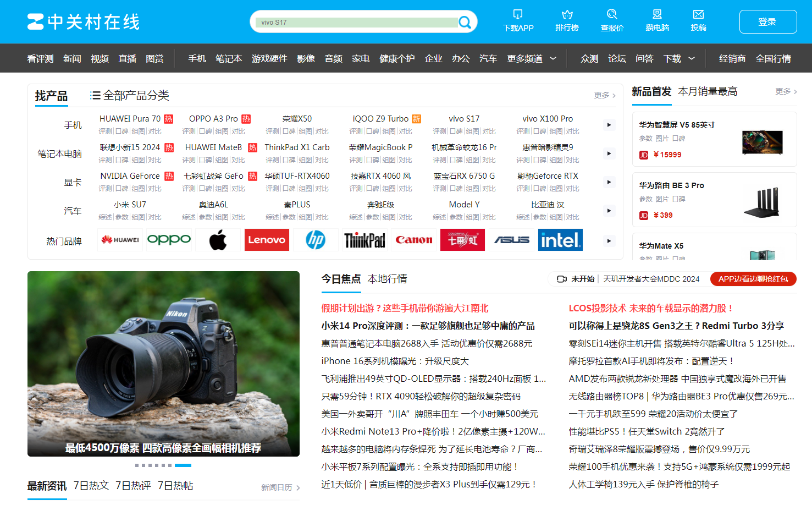Image resolution: width=812 pixels, height=505 pixels.
Task: Click the Canon brand logo
Action: [413, 240]
